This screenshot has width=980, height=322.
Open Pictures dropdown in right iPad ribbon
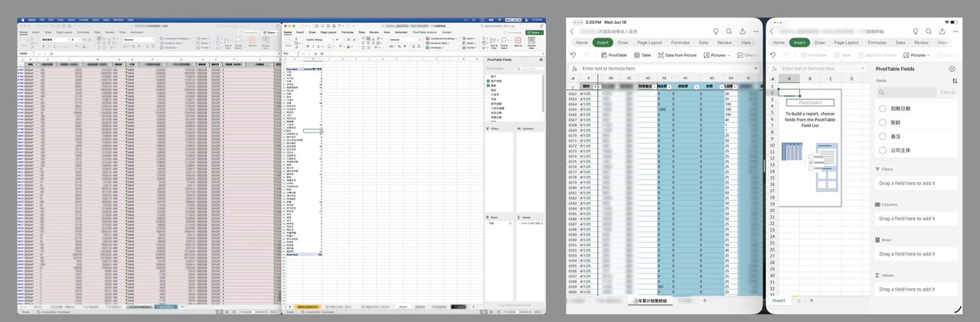click(x=916, y=55)
